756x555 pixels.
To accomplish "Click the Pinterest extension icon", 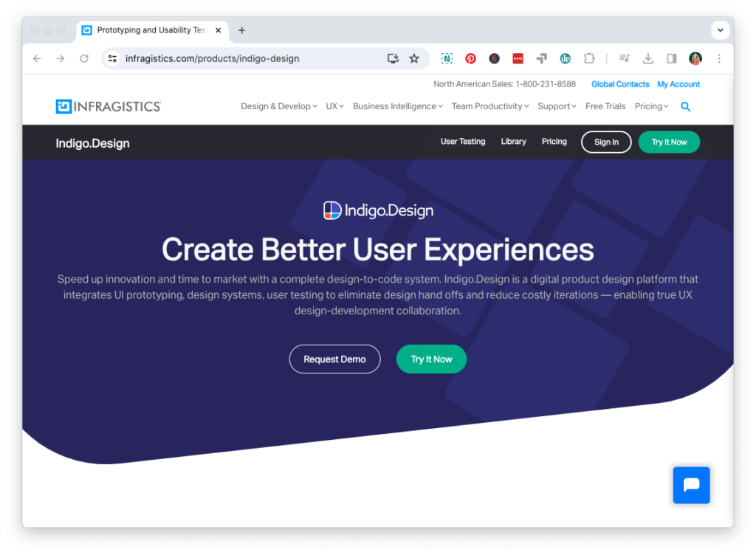I will point(470,58).
